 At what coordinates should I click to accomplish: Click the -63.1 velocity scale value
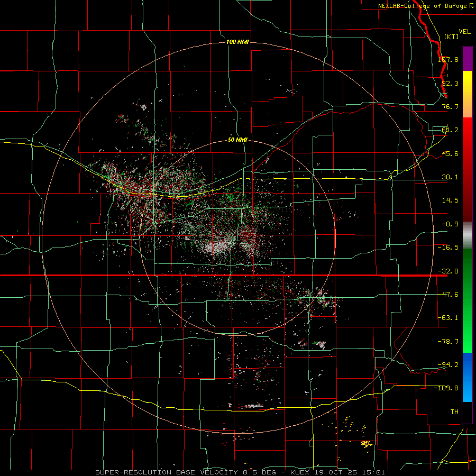[x=448, y=318]
